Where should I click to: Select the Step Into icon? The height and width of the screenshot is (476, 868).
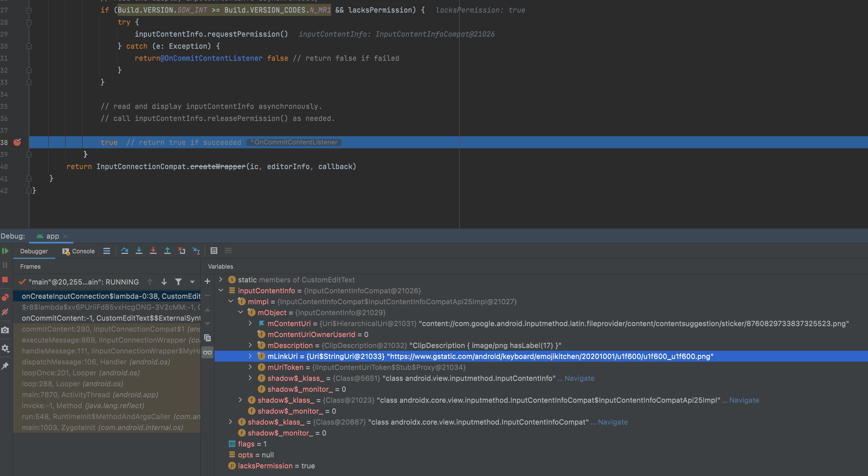click(139, 251)
